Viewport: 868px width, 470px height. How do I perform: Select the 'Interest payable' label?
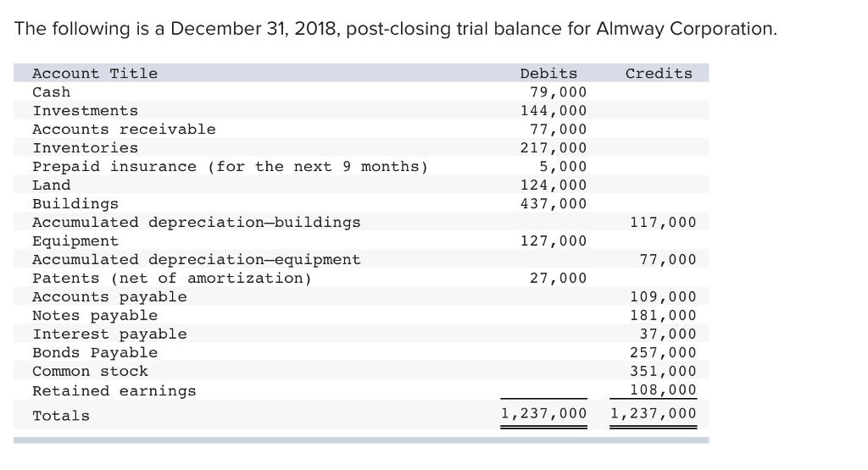point(109,335)
